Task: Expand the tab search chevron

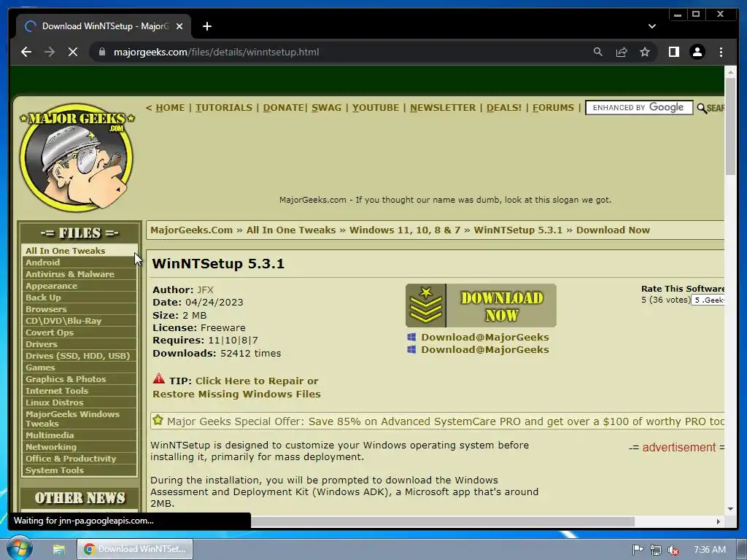Action: (x=651, y=26)
